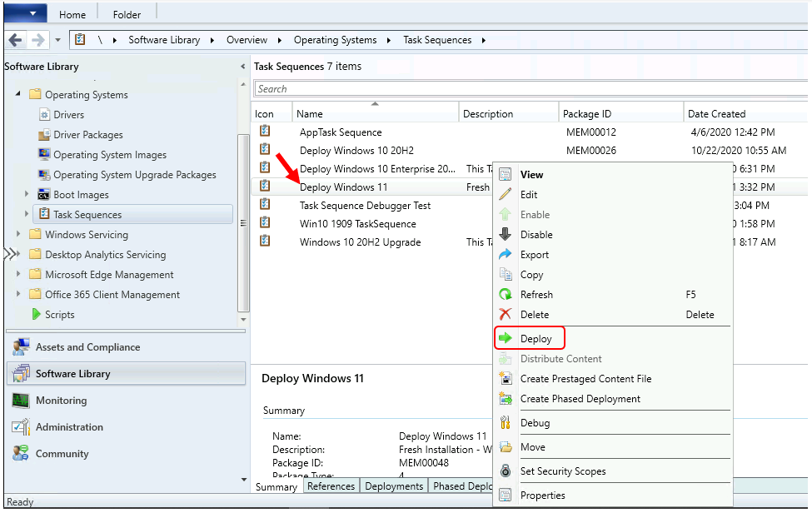Open the Home ribbon tab

tap(72, 14)
